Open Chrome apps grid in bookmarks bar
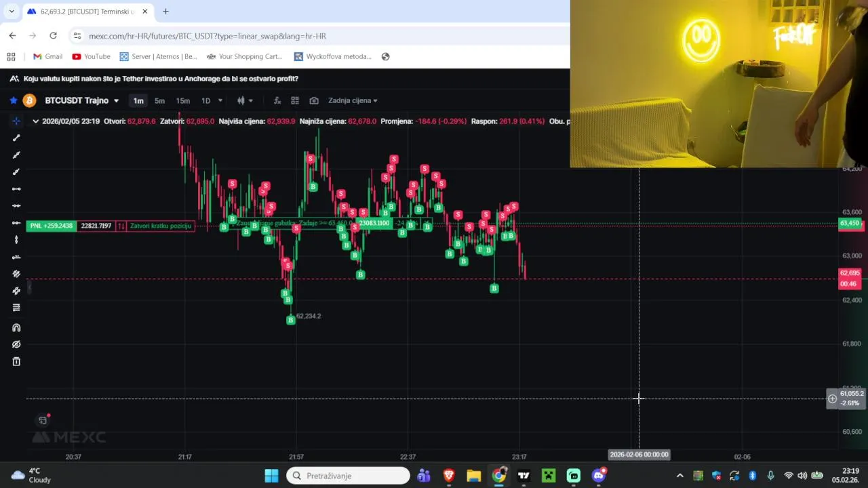This screenshot has height=488, width=868. 11,56
